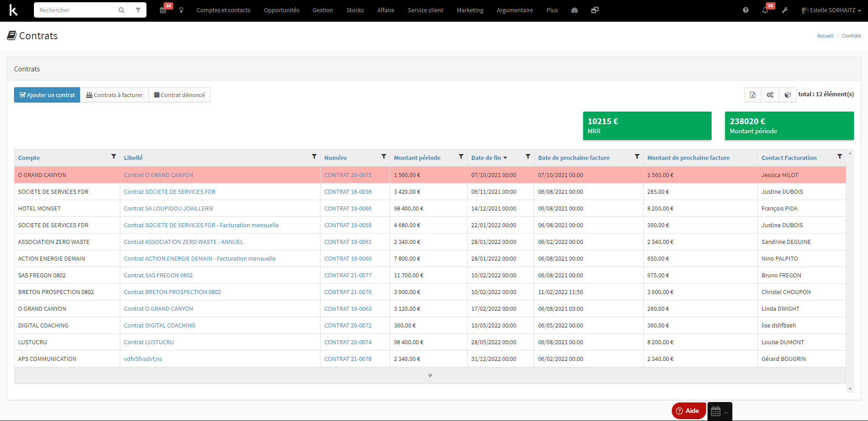Open the help question mark icon

click(x=745, y=10)
